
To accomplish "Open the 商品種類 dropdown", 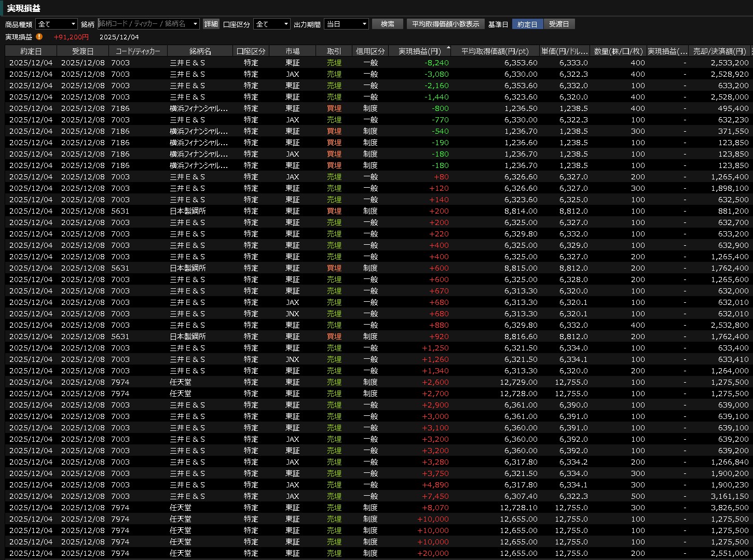I will (56, 24).
